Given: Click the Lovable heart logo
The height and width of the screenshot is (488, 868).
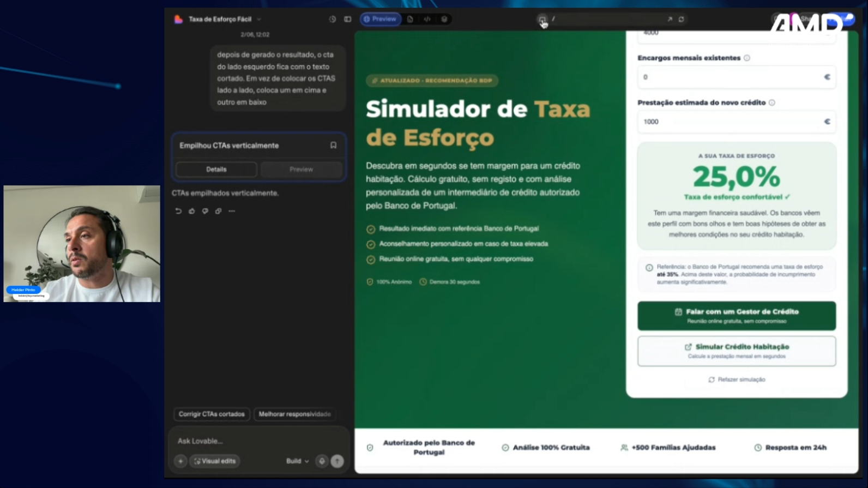Looking at the screenshot, I should pyautogui.click(x=178, y=19).
